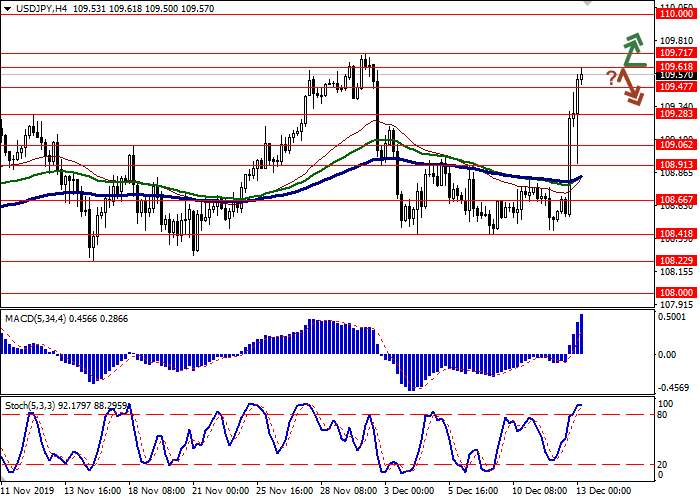Click the current price tag 109.570
Screen dimensions: 700x500
676,75
